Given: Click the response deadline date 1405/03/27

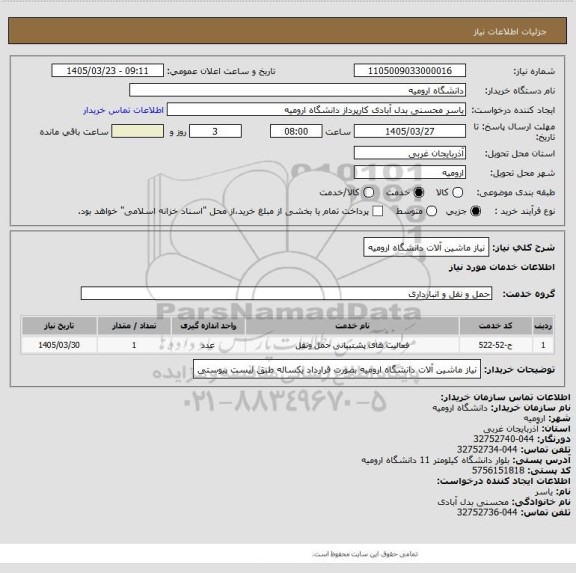Looking at the screenshot, I should point(410,131).
